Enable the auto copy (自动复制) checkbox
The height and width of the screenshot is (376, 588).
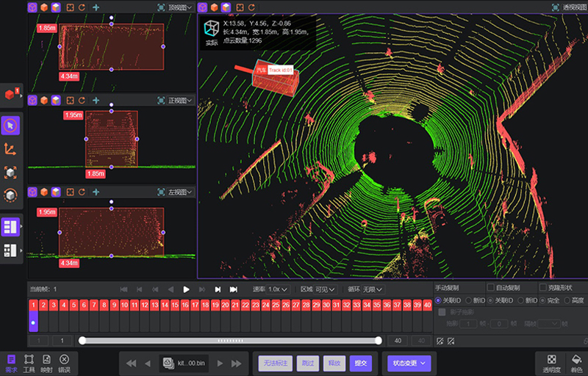point(491,288)
